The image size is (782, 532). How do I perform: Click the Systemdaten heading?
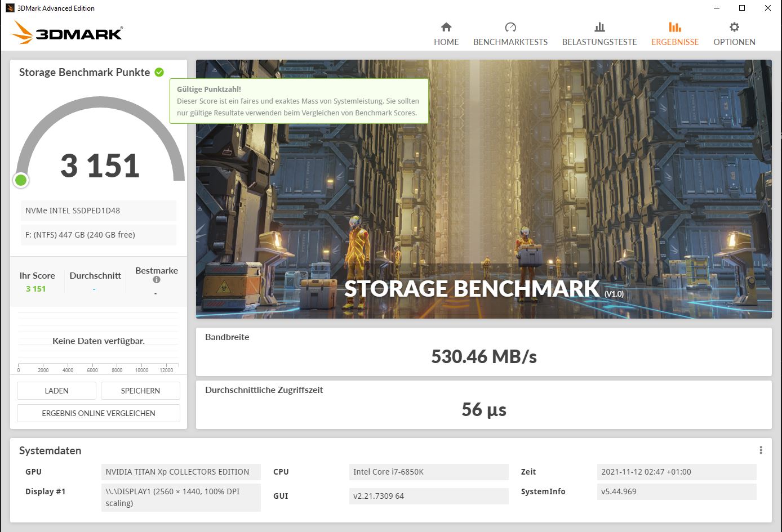[x=50, y=450]
